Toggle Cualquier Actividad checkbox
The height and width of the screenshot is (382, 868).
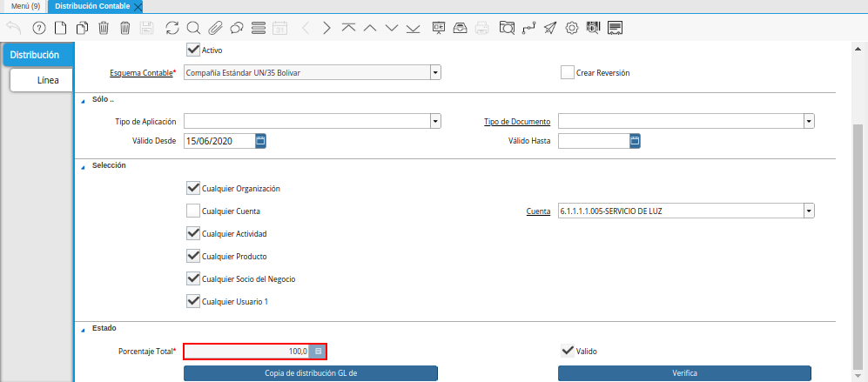pyautogui.click(x=193, y=233)
